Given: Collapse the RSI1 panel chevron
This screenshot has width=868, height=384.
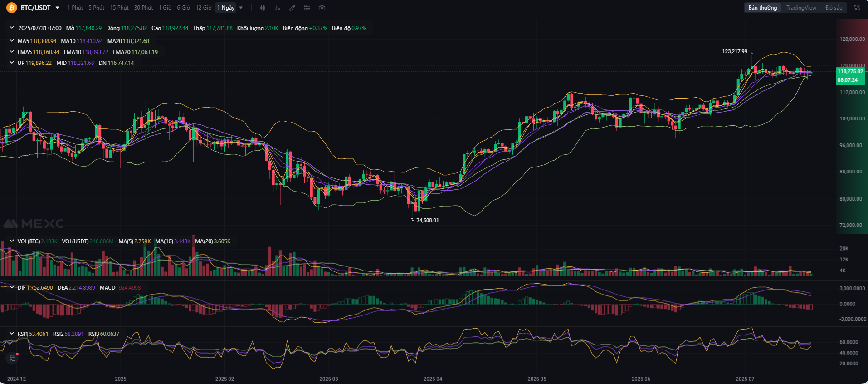Looking at the screenshot, I should coord(12,334).
